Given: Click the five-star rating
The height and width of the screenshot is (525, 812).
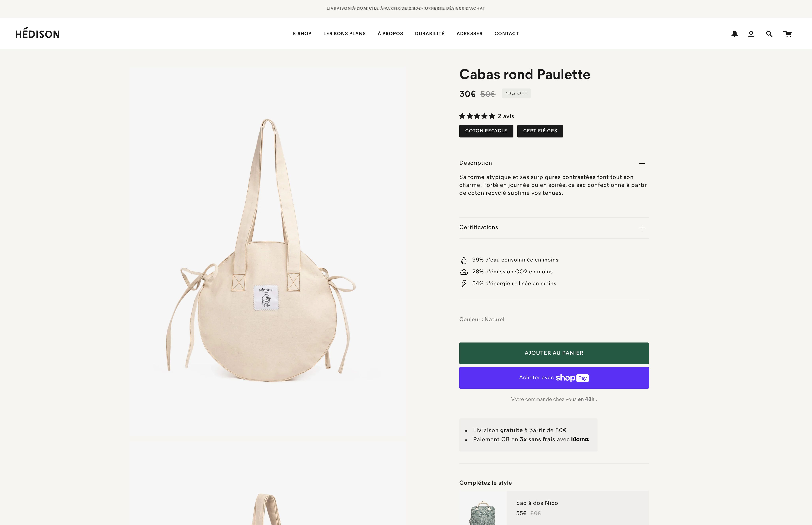Looking at the screenshot, I should (477, 116).
